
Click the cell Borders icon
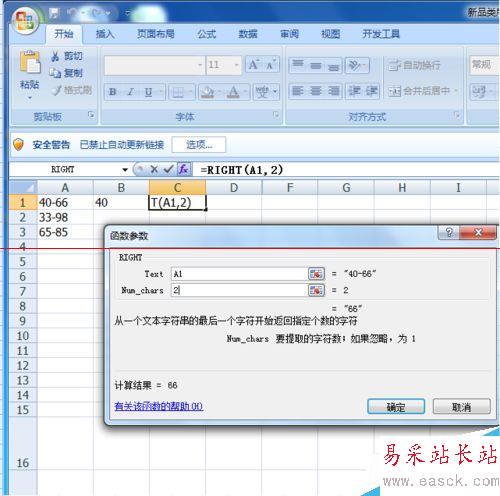(178, 92)
